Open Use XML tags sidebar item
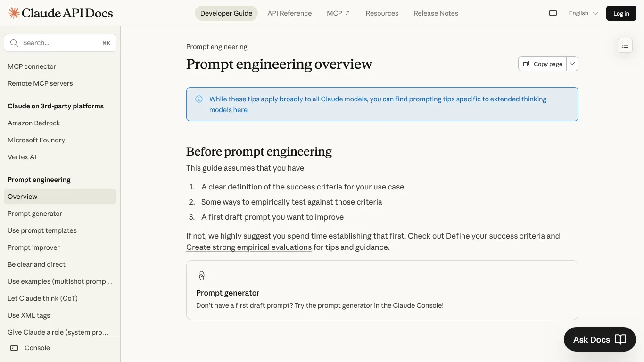This screenshot has width=644, height=362. [60, 315]
